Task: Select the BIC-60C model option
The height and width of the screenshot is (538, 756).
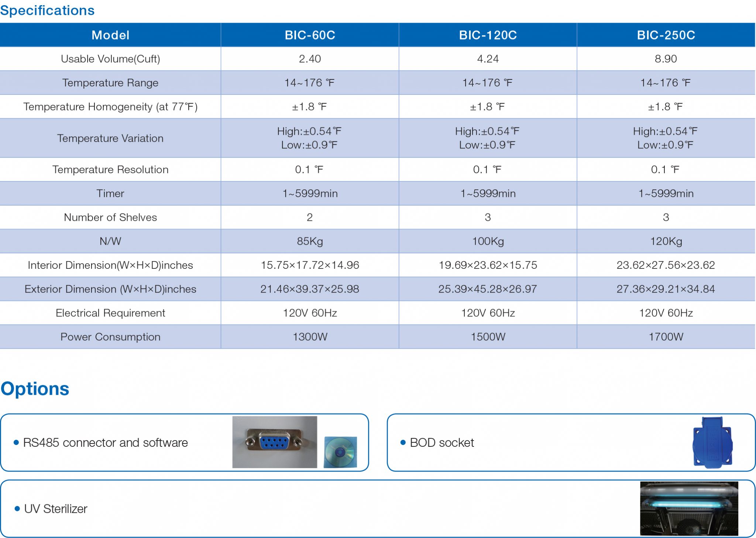Action: [x=309, y=35]
